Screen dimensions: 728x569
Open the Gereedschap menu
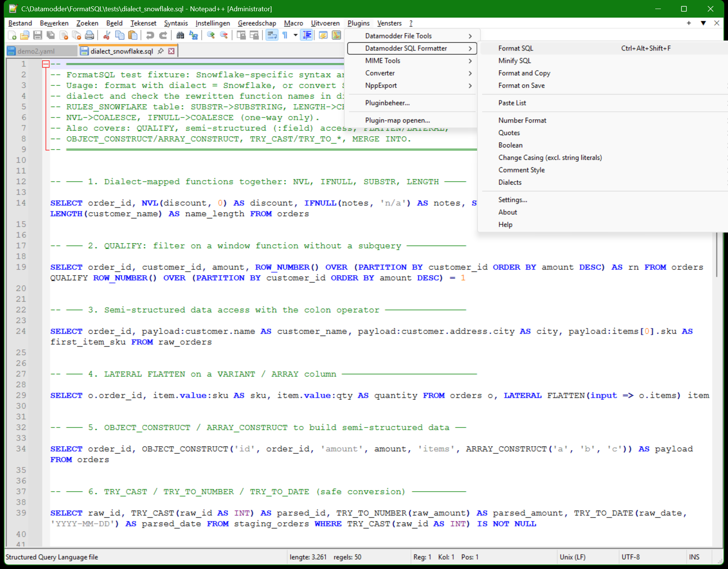[x=257, y=23]
